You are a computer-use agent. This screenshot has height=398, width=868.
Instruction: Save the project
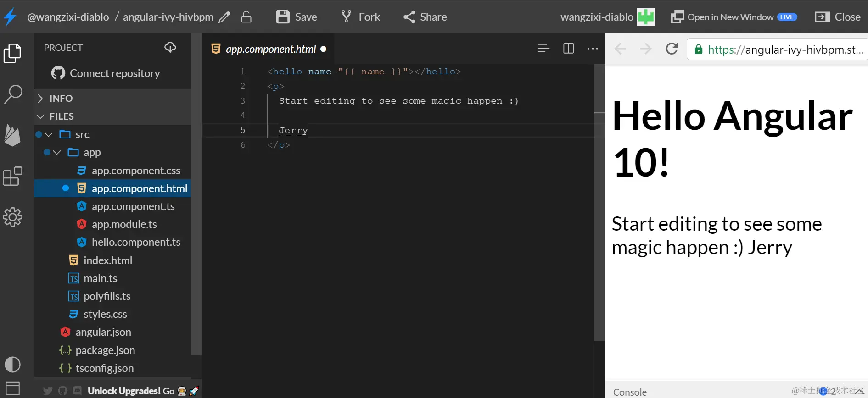(x=297, y=17)
